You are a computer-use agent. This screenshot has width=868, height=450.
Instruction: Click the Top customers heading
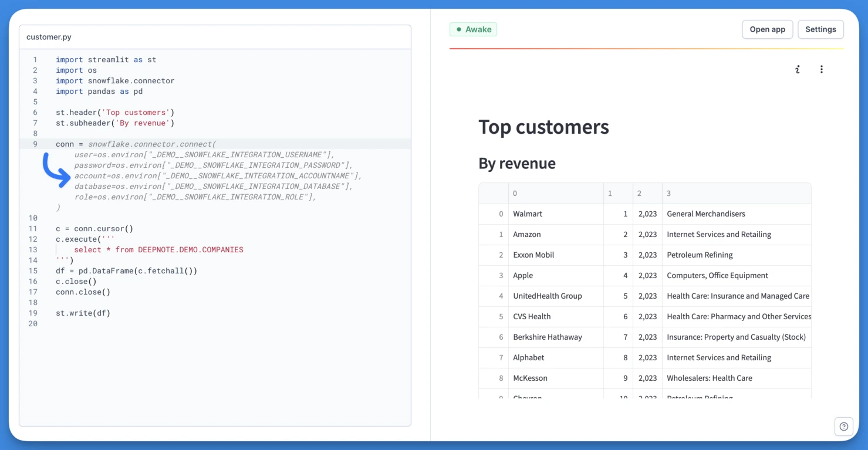543,127
